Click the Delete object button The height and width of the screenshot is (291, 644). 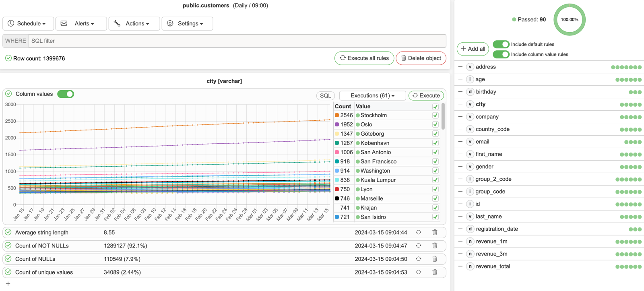coord(421,58)
